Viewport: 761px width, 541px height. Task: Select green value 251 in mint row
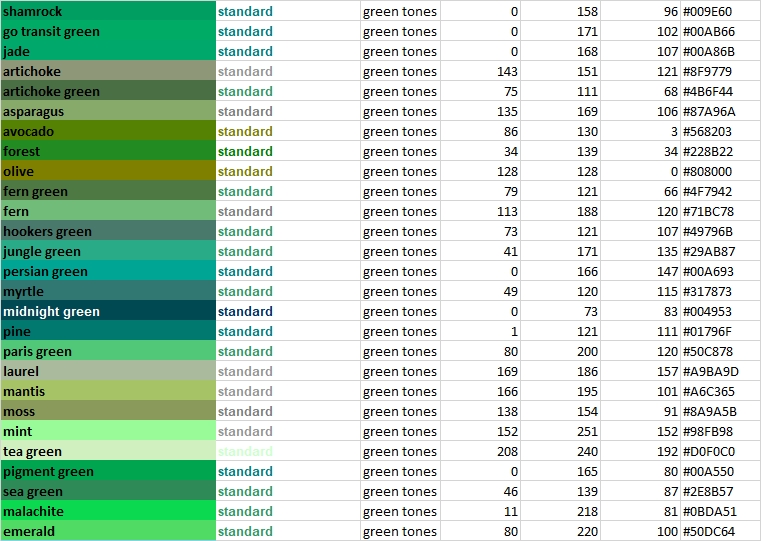point(587,432)
